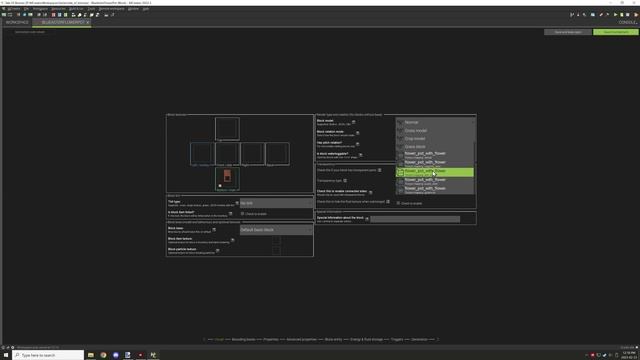Click help icon beside Is block item tinted
This screenshot has width=640, height=360.
(x=230, y=213)
